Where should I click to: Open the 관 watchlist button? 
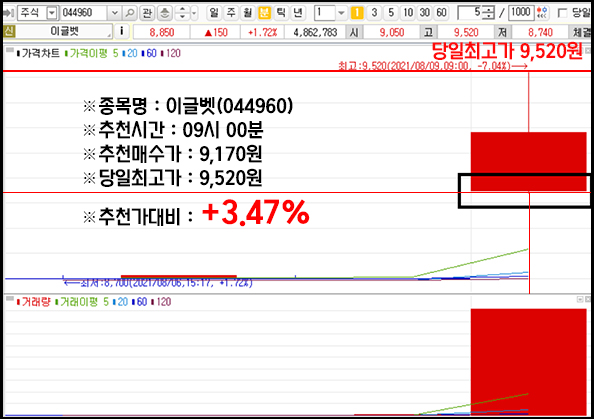tap(147, 13)
